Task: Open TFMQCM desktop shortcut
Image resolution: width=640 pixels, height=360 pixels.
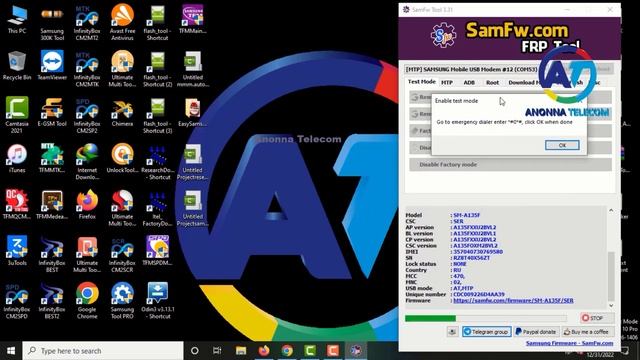Action: (x=17, y=205)
